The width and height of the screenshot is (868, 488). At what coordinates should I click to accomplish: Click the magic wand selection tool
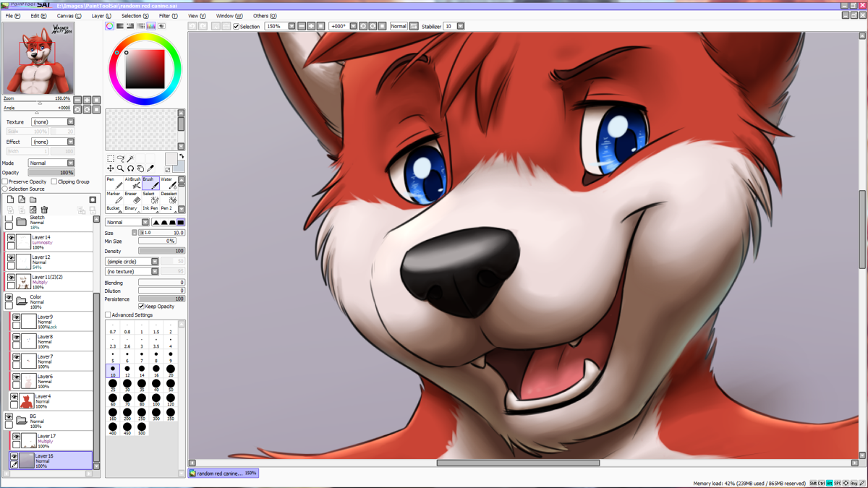[x=130, y=159]
